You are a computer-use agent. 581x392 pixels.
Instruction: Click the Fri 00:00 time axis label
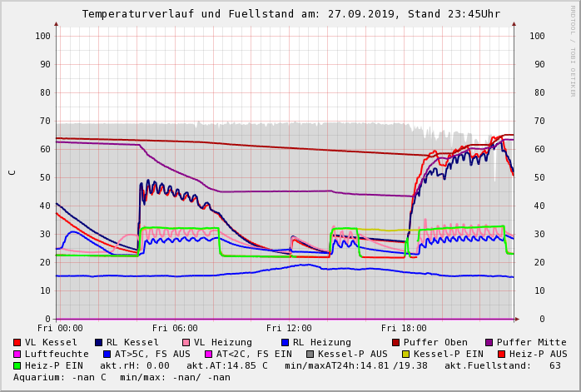(61, 328)
